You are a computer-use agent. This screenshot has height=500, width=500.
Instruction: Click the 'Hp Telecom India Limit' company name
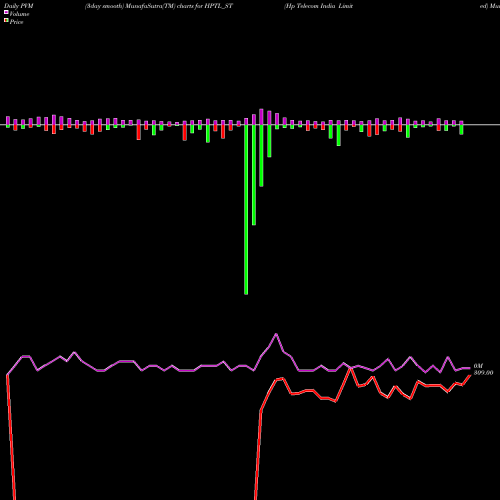319,6
